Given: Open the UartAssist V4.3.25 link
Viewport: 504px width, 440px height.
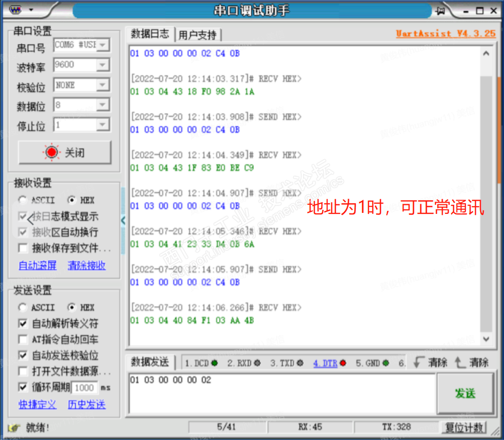Looking at the screenshot, I should [446, 34].
